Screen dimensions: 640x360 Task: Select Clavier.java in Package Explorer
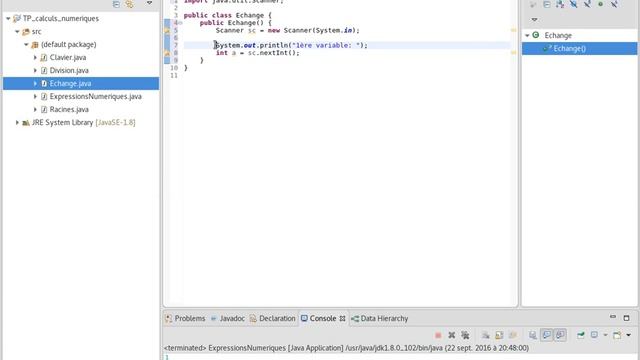[68, 58]
